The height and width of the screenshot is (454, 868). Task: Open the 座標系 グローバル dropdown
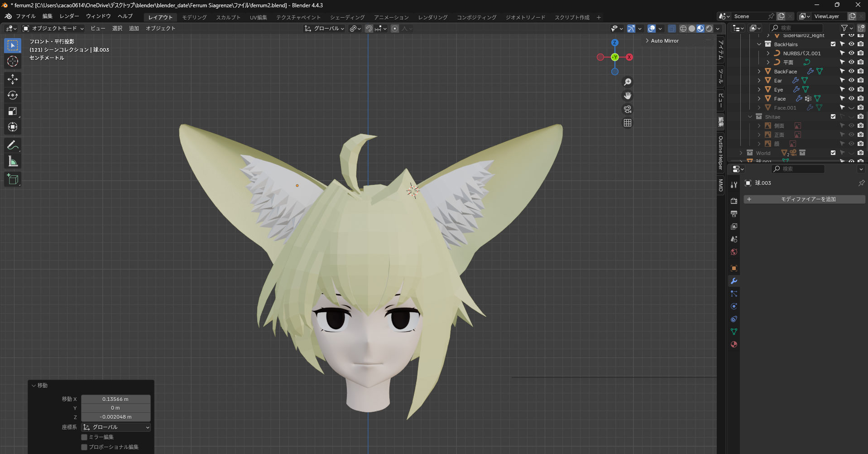pos(116,427)
